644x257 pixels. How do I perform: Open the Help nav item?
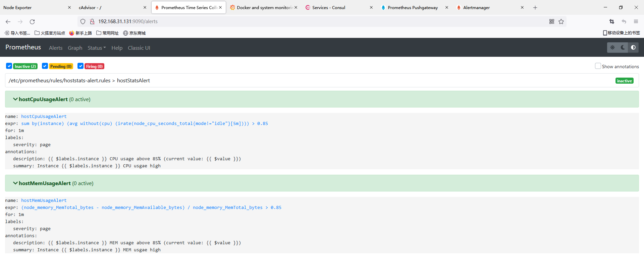(117, 48)
